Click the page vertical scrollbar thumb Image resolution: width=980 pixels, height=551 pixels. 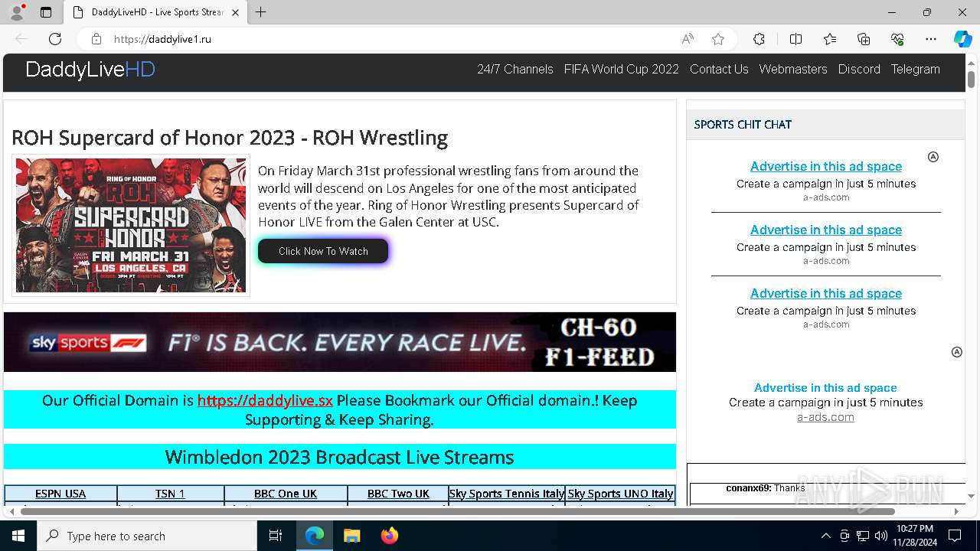(x=971, y=79)
